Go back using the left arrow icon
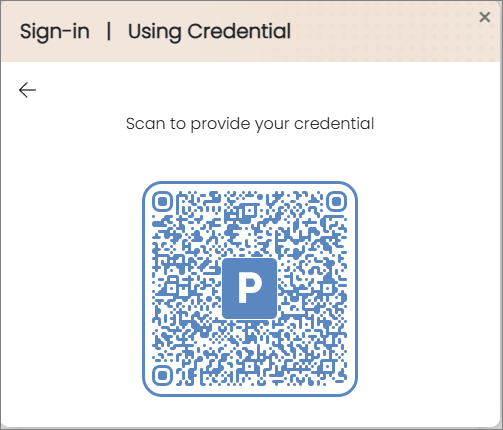The height and width of the screenshot is (430, 503). 27,90
